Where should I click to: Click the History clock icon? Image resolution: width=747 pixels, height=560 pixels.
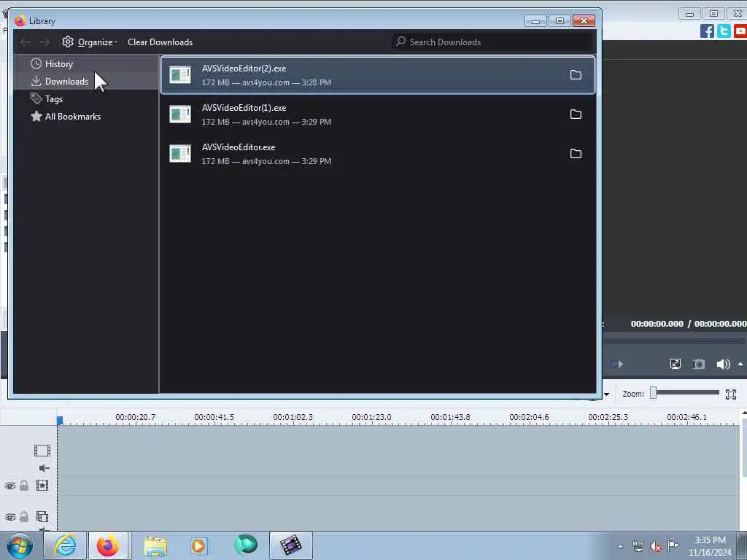click(36, 63)
